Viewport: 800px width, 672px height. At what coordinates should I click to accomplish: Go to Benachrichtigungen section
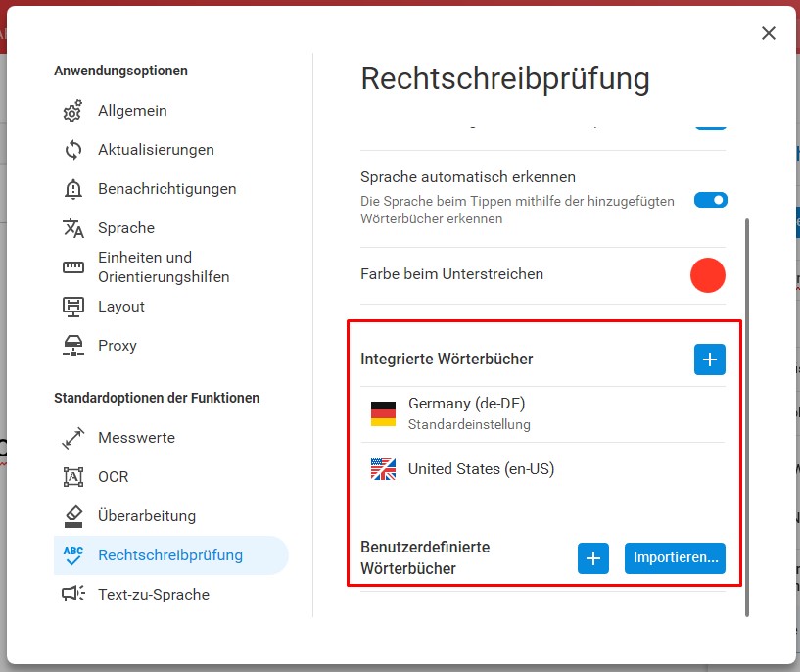tap(171, 189)
